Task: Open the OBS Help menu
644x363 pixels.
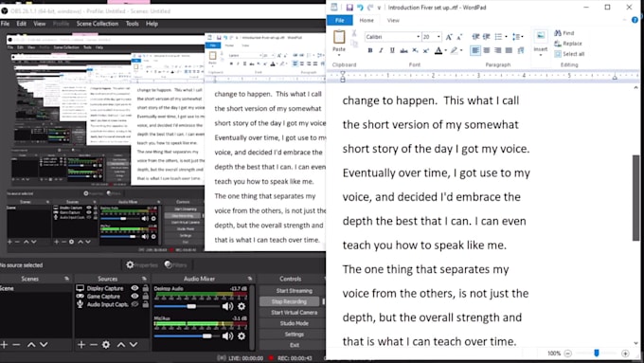Action: pyautogui.click(x=152, y=24)
